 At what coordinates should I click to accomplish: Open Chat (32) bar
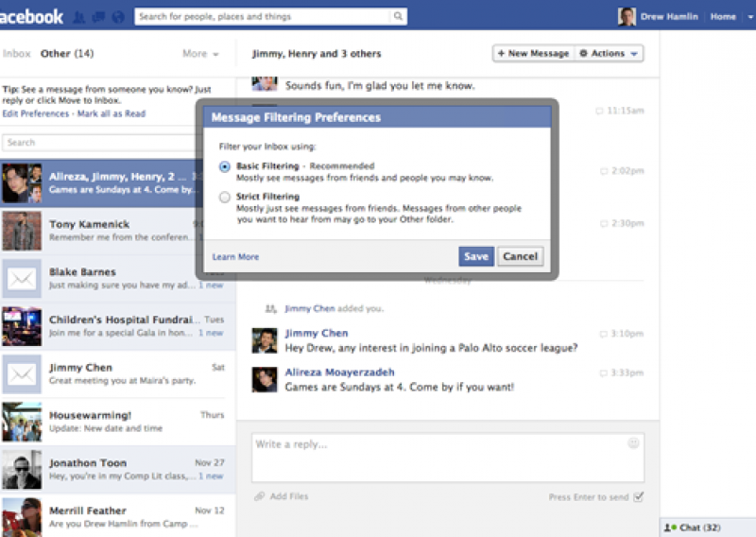(707, 528)
